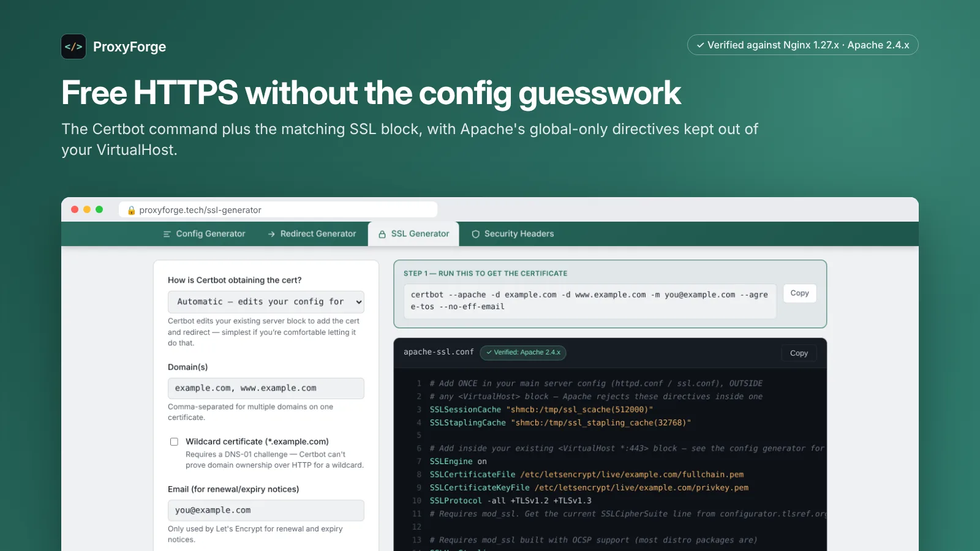Viewport: 980px width, 551px height.
Task: Click the Security Headers tab's shield icon
Action: tap(475, 234)
